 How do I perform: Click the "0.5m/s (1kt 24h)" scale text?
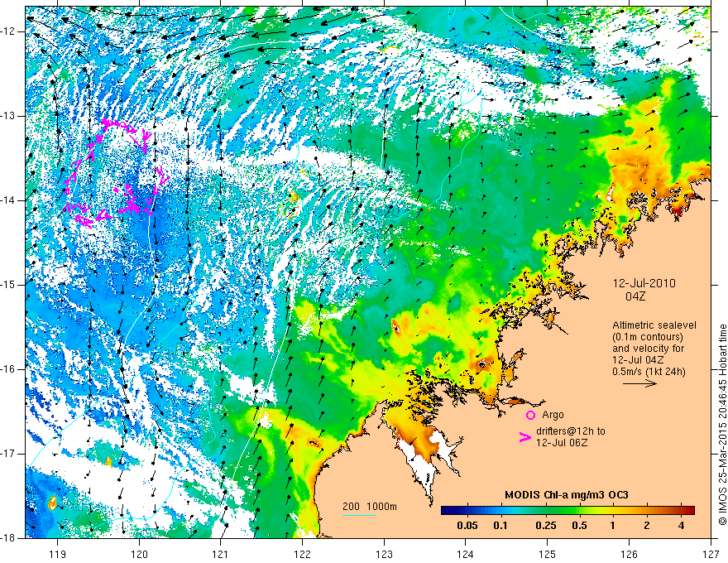click(649, 372)
